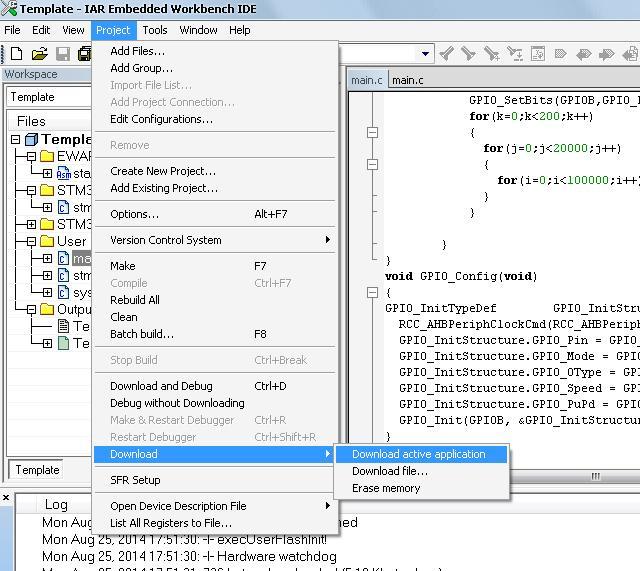Choose Clean menu entry
Screen dimensions: 640x571
(x=215, y=317)
